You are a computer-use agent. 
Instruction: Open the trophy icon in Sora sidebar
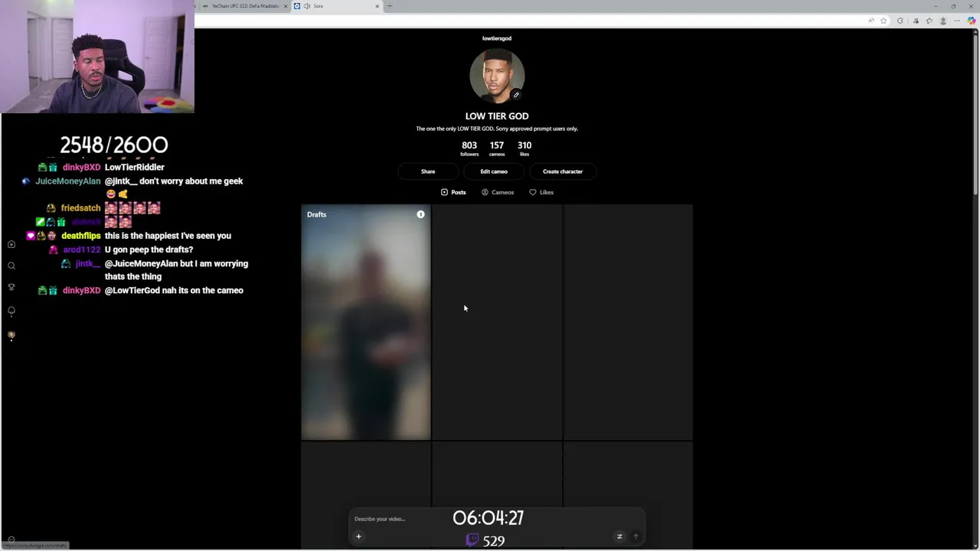(x=11, y=287)
